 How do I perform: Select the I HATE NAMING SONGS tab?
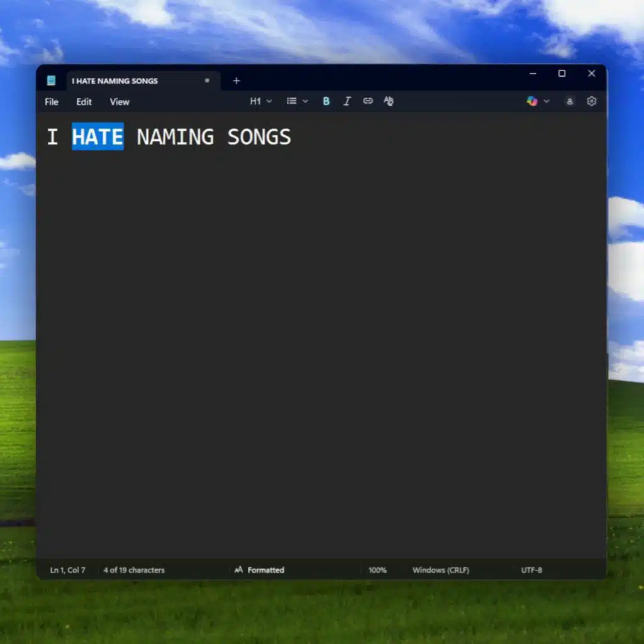[x=144, y=81]
